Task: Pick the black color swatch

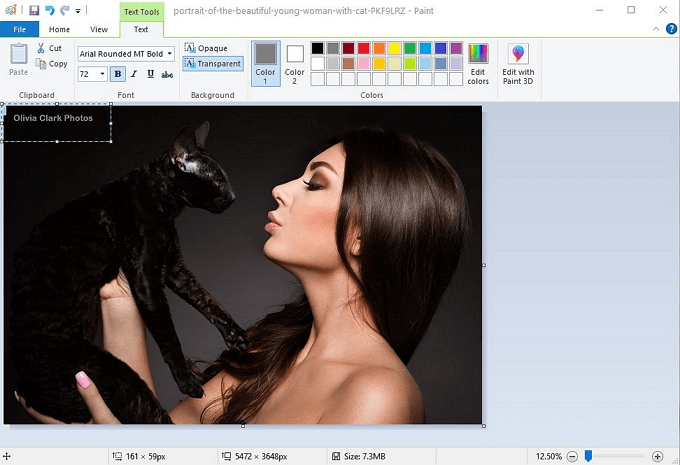Action: (x=317, y=48)
